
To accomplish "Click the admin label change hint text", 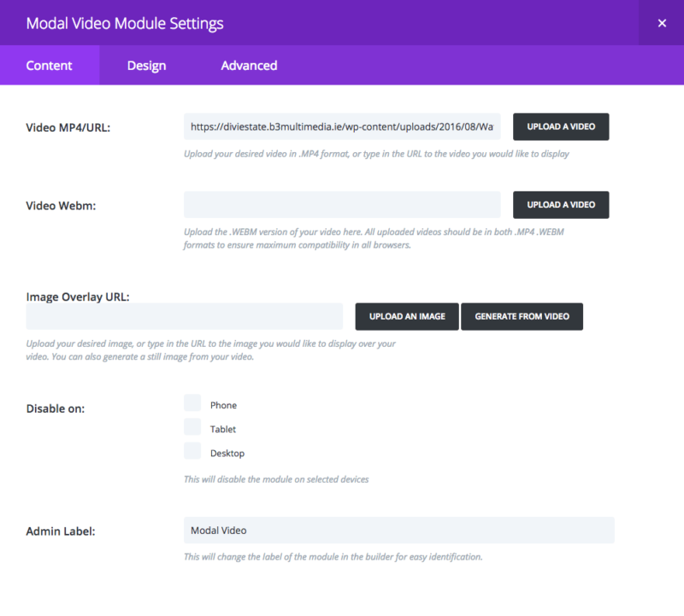I will click(x=333, y=557).
